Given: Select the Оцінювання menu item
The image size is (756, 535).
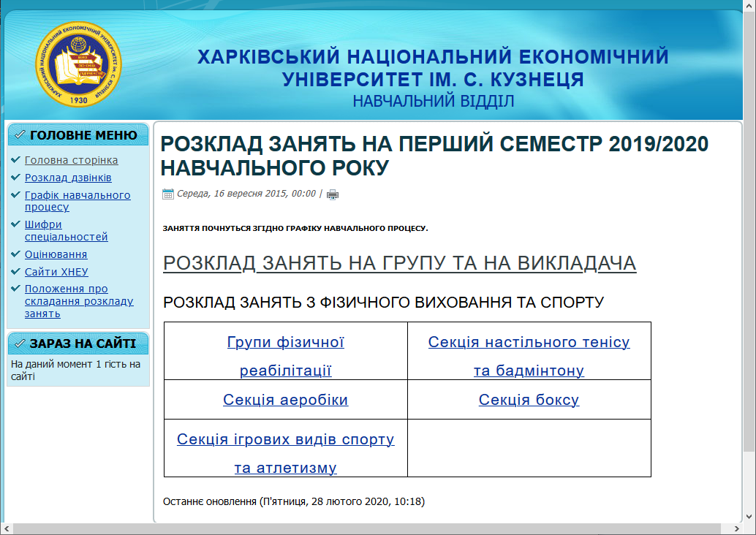Looking at the screenshot, I should (56, 254).
